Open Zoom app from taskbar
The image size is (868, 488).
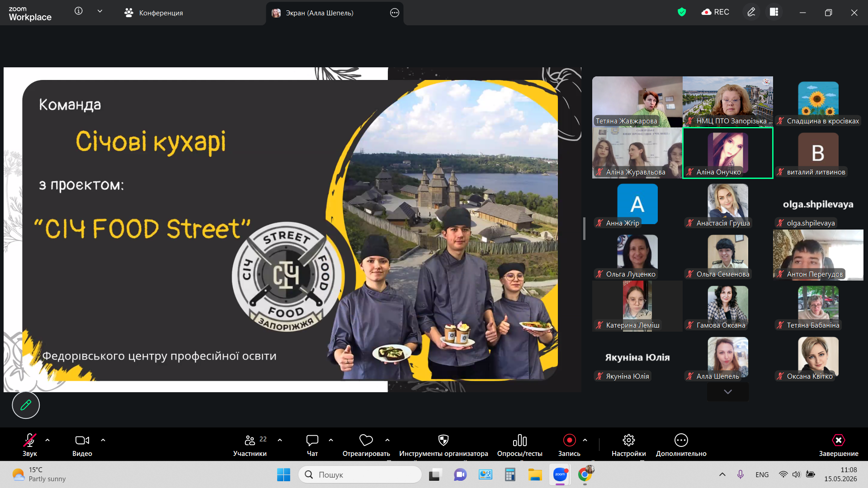(560, 474)
